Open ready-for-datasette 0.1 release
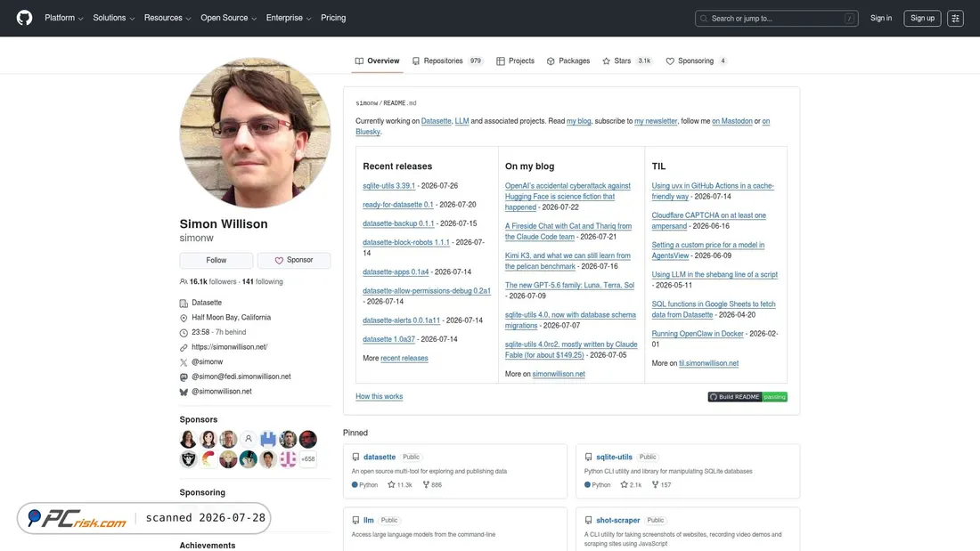Image resolution: width=980 pixels, height=551 pixels. [397, 205]
